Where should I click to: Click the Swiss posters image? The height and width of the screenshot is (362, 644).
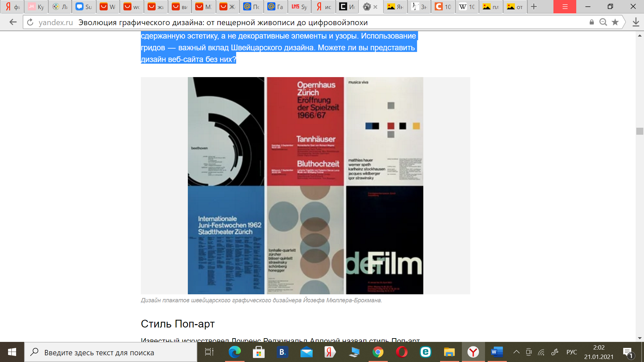(305, 185)
